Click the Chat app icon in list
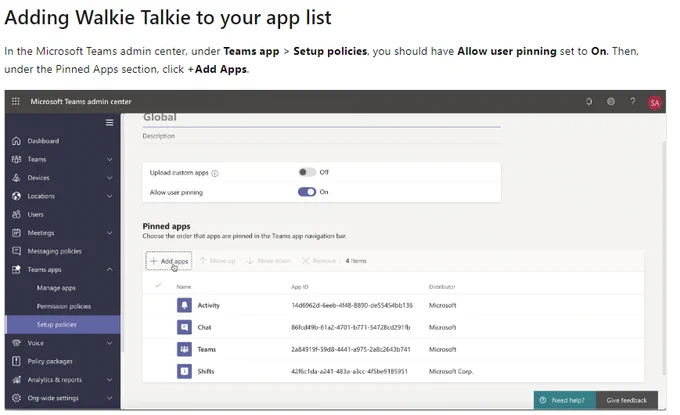This screenshot has height=415, width=680. 184,327
